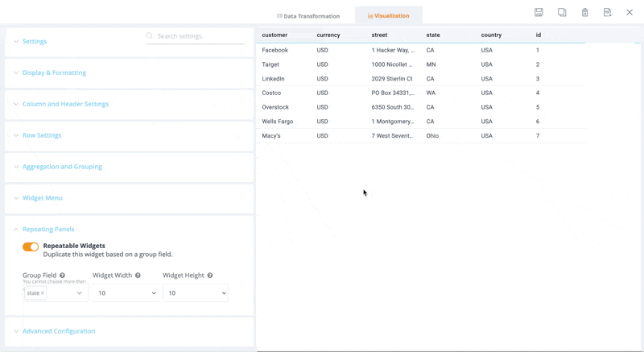
Task: Select the Visualization tab
Action: pos(389,15)
